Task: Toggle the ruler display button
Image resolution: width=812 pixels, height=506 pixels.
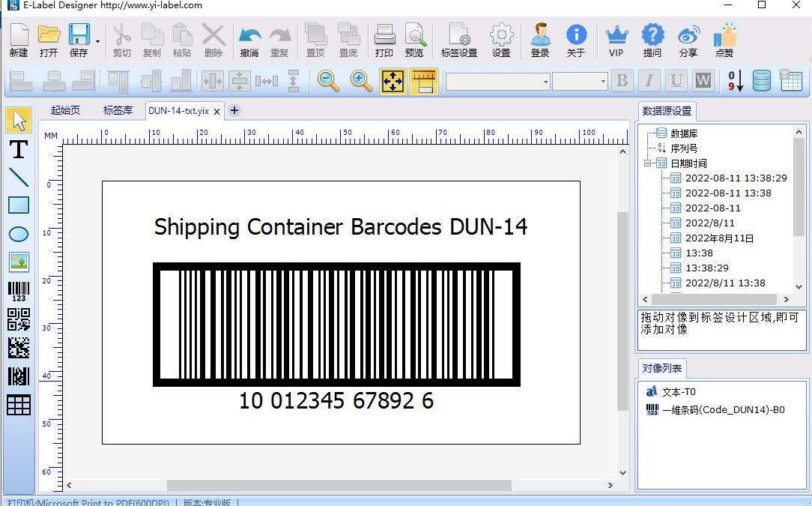Action: [x=424, y=82]
